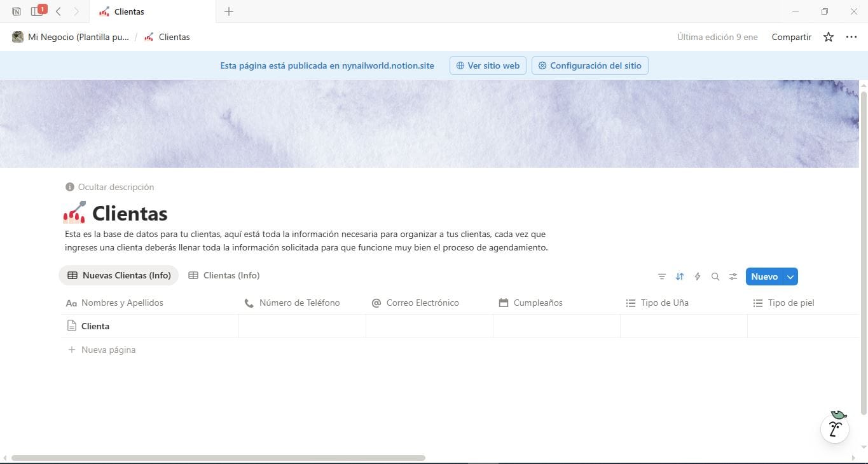868x464 pixels.
Task: Click Número de Teléfono column header
Action: tap(303, 303)
